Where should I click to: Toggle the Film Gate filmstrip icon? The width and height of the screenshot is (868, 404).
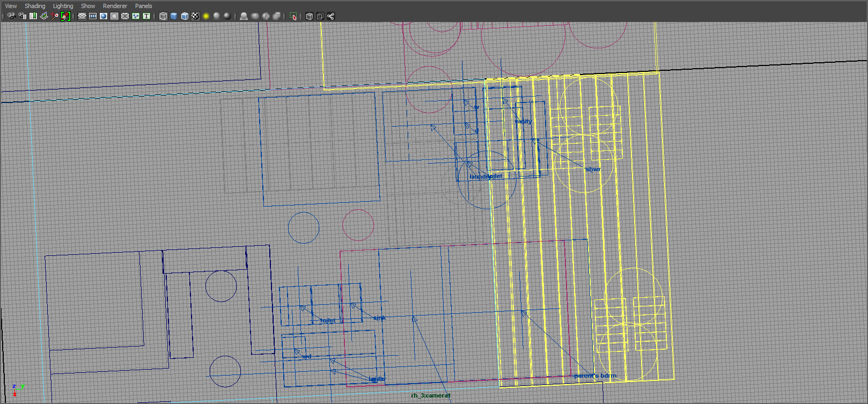93,16
